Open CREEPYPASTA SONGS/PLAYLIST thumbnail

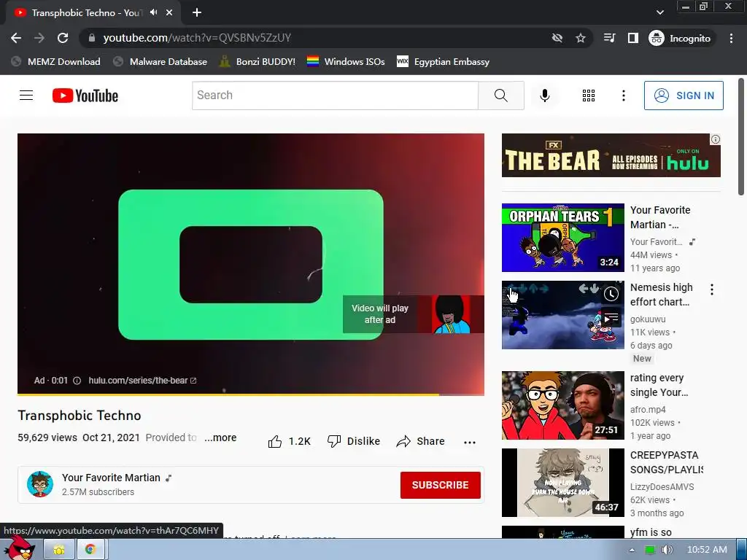562,483
